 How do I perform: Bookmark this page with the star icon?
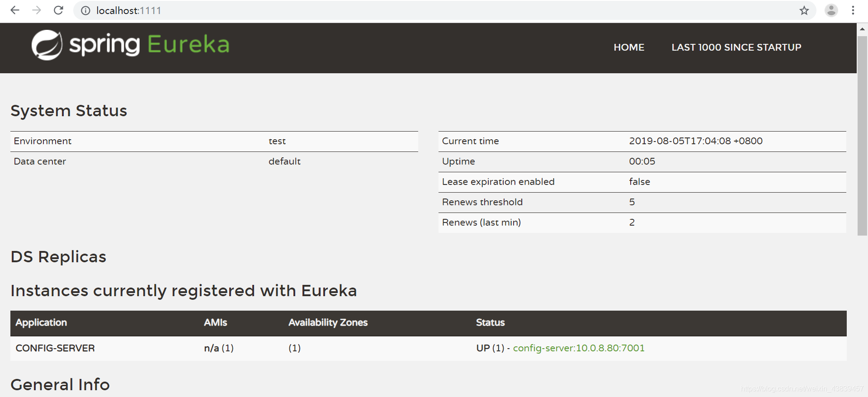[x=804, y=10]
